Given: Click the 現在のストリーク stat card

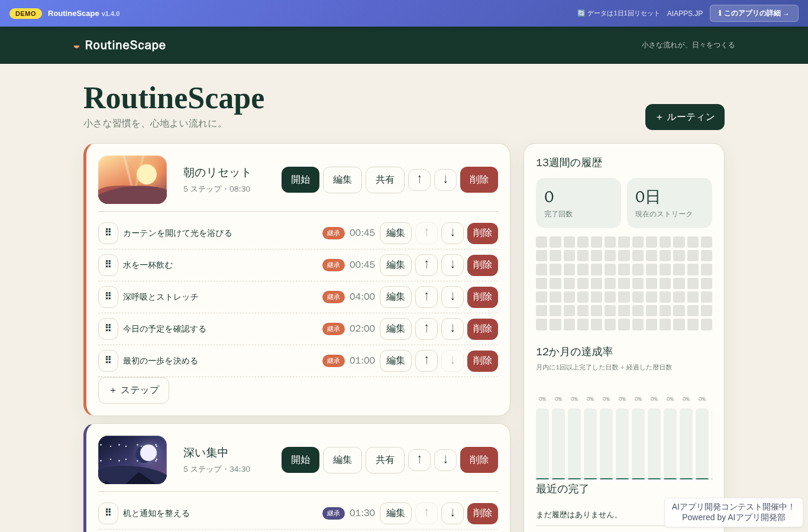Looking at the screenshot, I should (x=670, y=203).
